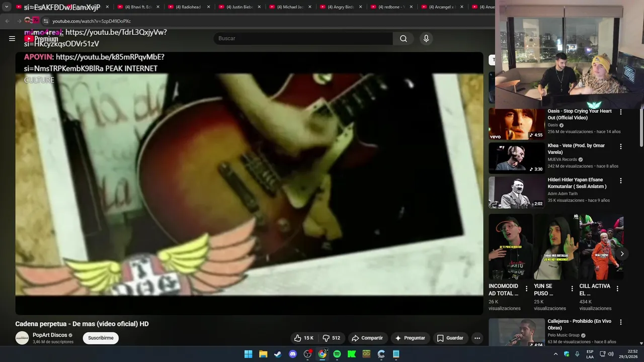
Task: Click the youtube.com address bar URL
Action: [92, 21]
